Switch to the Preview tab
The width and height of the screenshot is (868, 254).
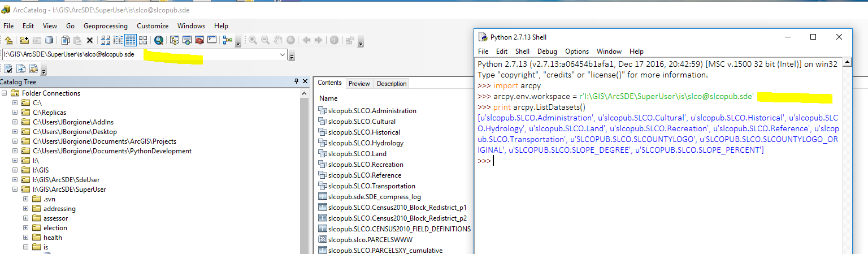tap(359, 84)
